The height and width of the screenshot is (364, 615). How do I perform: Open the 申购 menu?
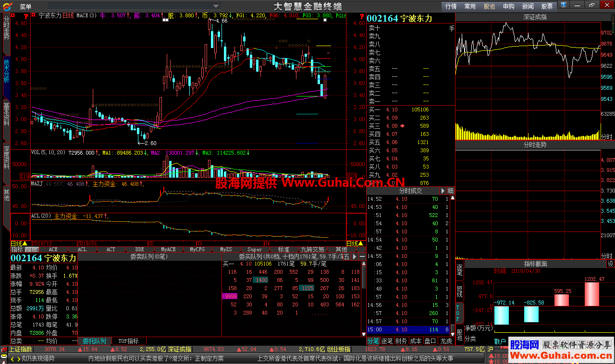point(508,6)
